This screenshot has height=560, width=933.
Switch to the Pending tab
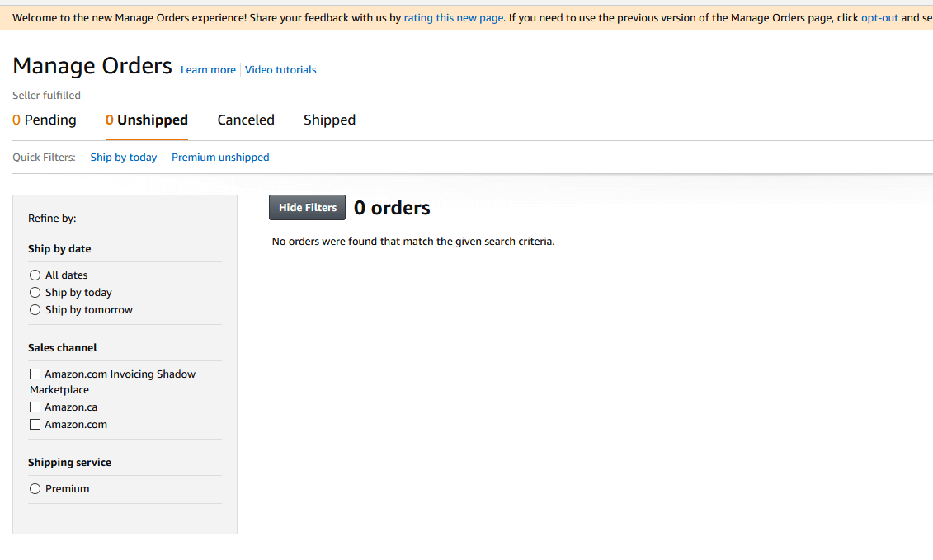(45, 120)
